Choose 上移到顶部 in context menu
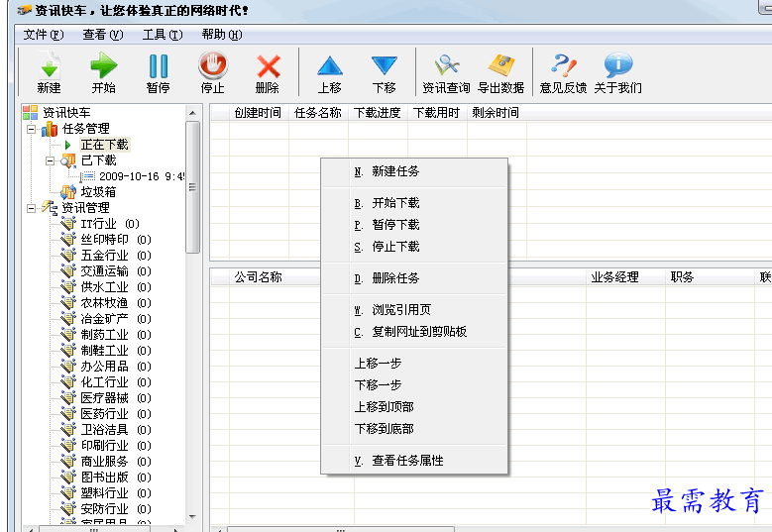Image resolution: width=772 pixels, height=532 pixels. (414, 407)
